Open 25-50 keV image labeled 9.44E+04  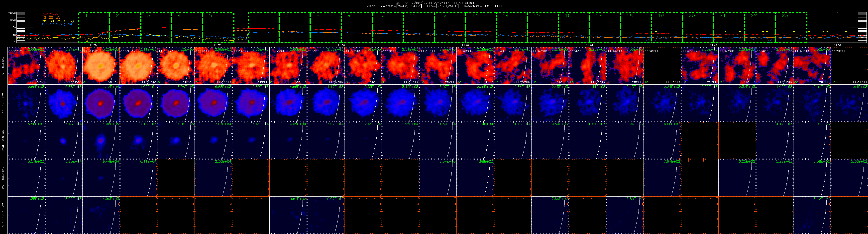[x=101, y=177]
